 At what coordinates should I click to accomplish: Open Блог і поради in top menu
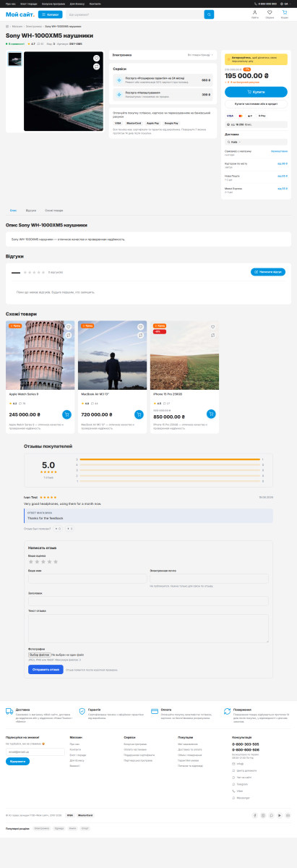click(29, 4)
